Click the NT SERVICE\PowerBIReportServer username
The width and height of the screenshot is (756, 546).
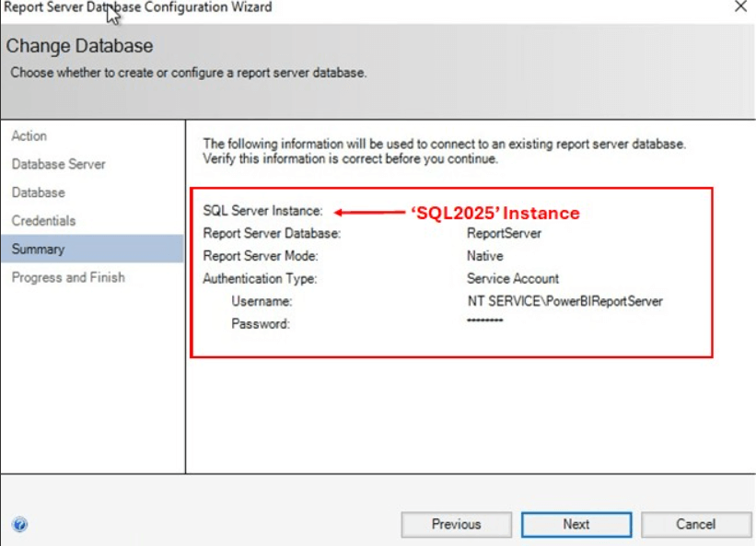tap(564, 301)
